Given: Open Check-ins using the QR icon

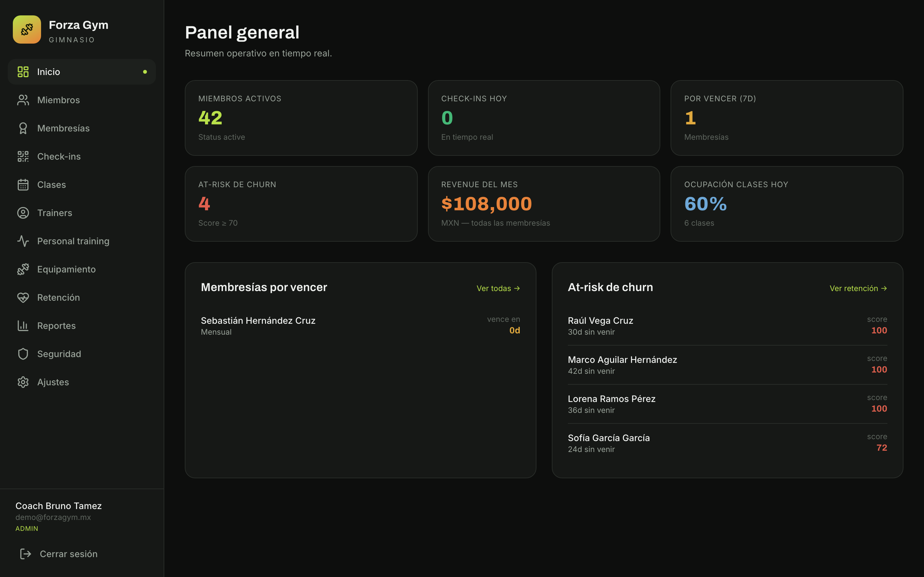Looking at the screenshot, I should [x=23, y=156].
